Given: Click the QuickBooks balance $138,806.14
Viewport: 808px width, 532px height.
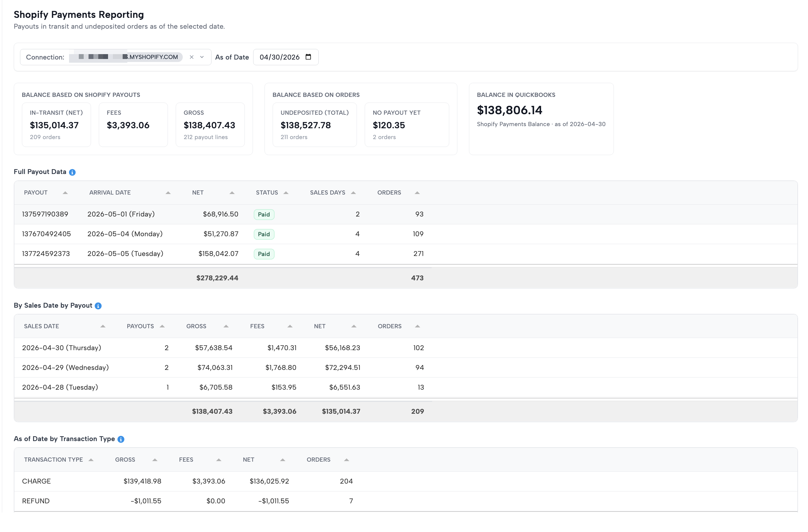Looking at the screenshot, I should point(509,110).
